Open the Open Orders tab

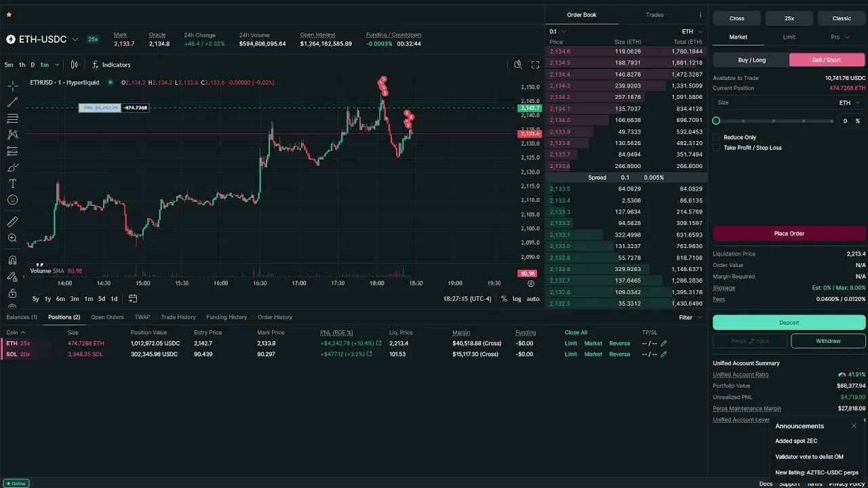pos(107,317)
